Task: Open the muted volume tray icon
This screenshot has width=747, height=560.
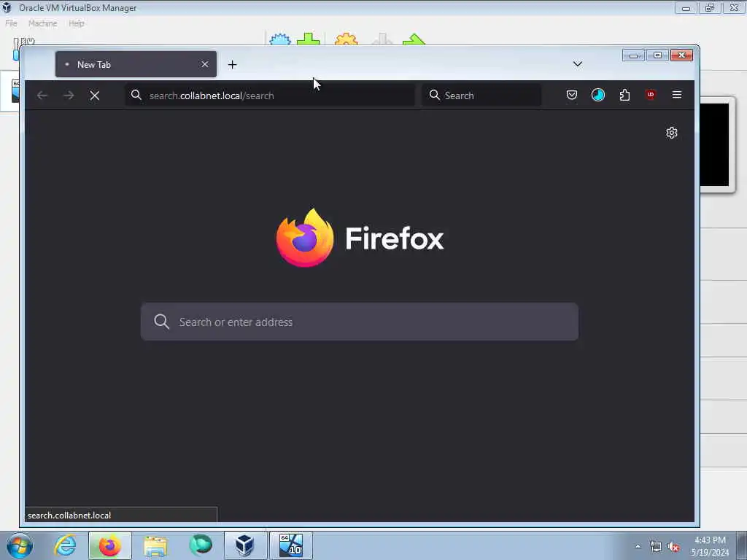Action: pos(673,547)
